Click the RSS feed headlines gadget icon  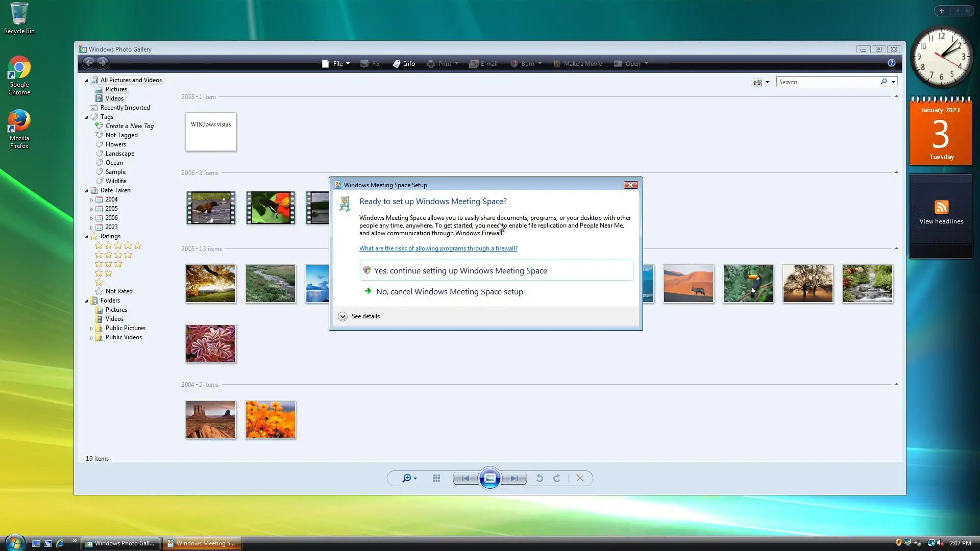coord(941,207)
